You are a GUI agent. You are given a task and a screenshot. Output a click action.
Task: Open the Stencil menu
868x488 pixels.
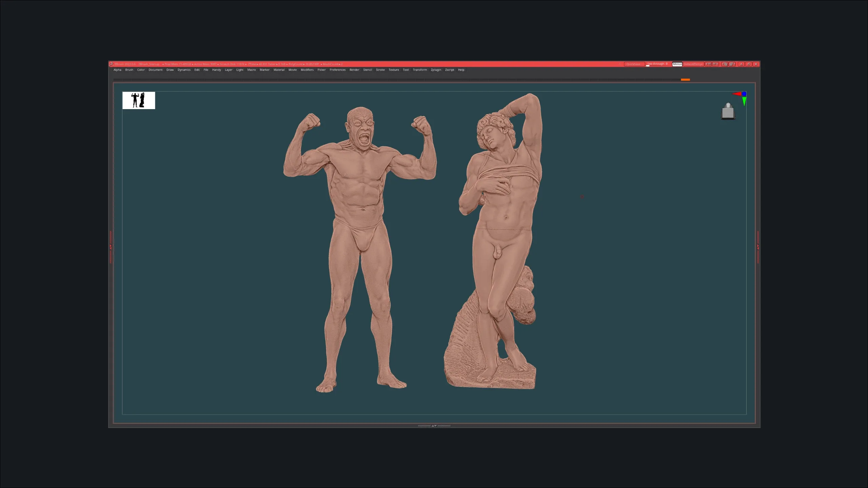point(368,70)
